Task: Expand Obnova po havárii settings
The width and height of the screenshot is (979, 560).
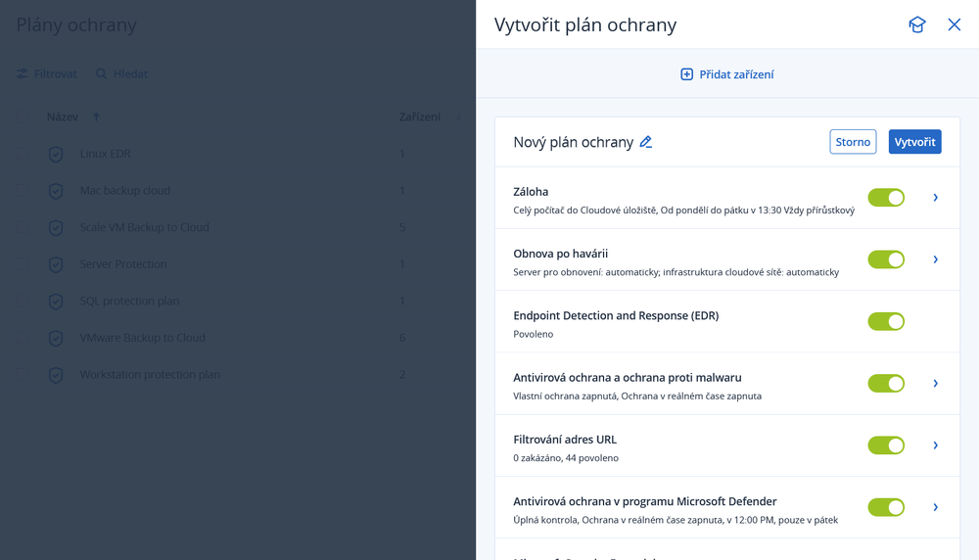Action: 936,259
